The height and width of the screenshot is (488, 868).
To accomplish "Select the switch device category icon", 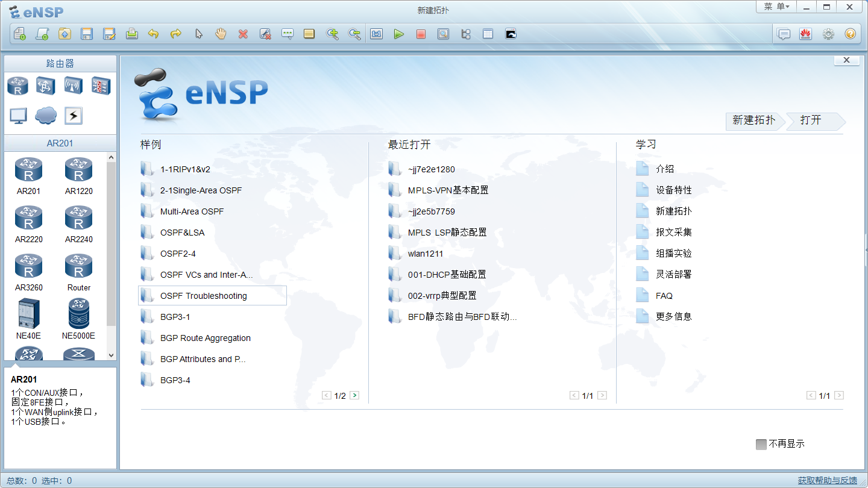I will [45, 86].
